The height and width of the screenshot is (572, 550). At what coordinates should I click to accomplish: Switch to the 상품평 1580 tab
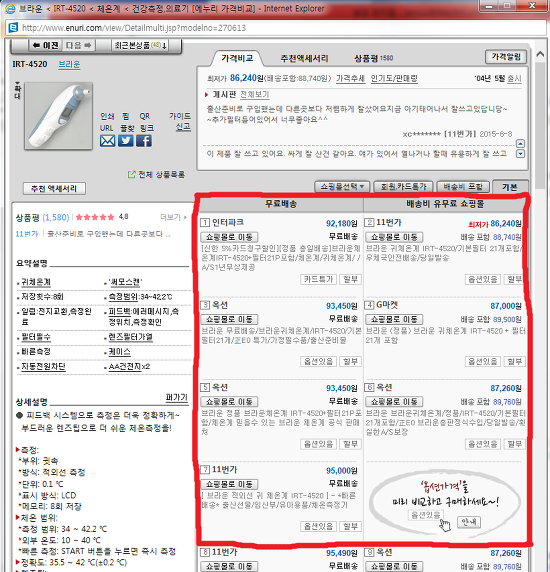tap(373, 58)
